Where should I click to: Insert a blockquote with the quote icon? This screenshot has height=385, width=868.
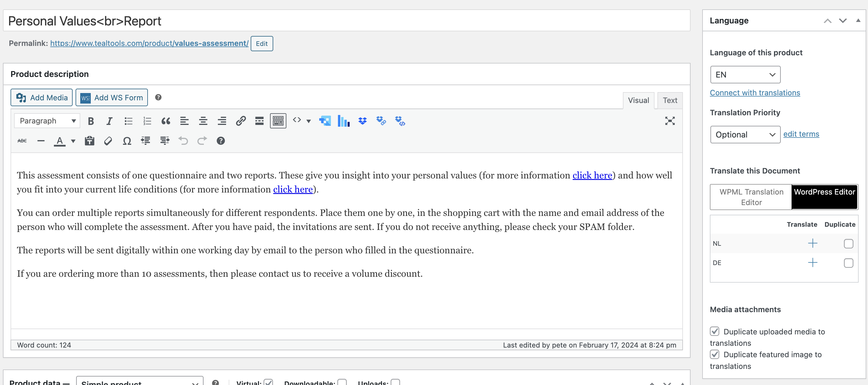165,121
